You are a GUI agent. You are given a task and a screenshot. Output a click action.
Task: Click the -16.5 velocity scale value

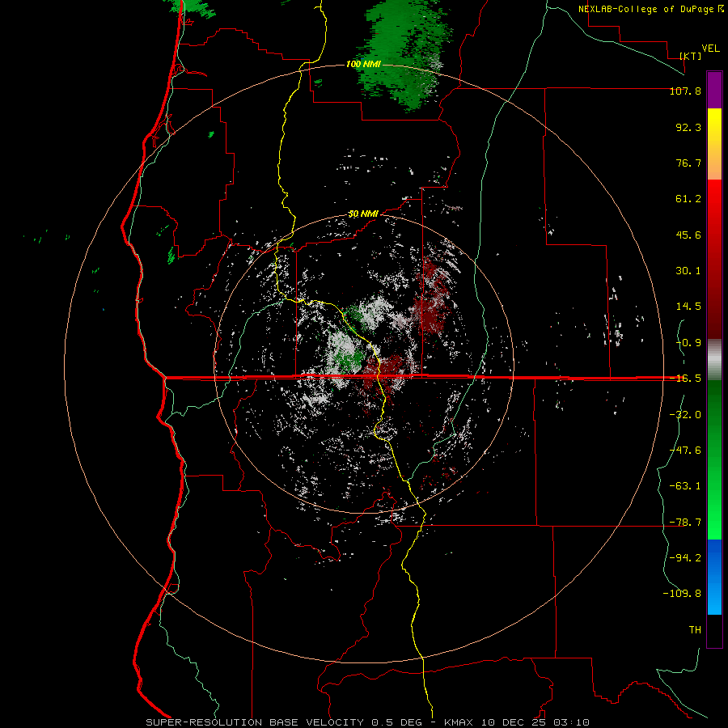(x=685, y=379)
